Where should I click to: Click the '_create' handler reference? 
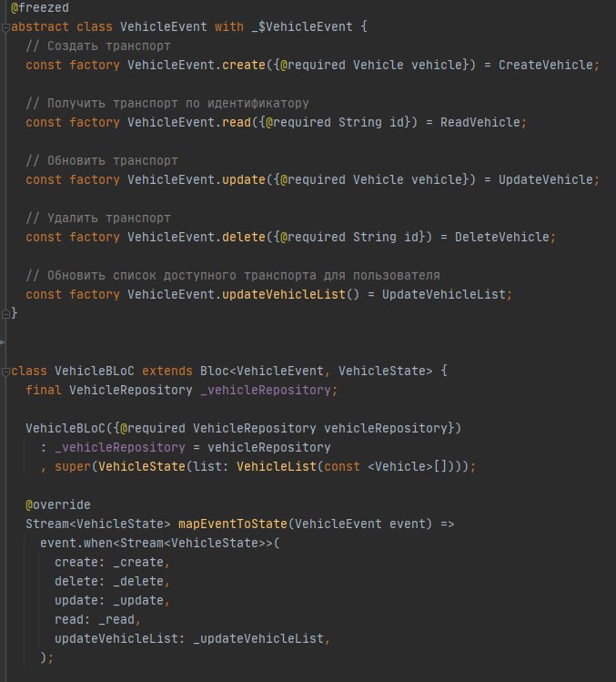click(138, 563)
